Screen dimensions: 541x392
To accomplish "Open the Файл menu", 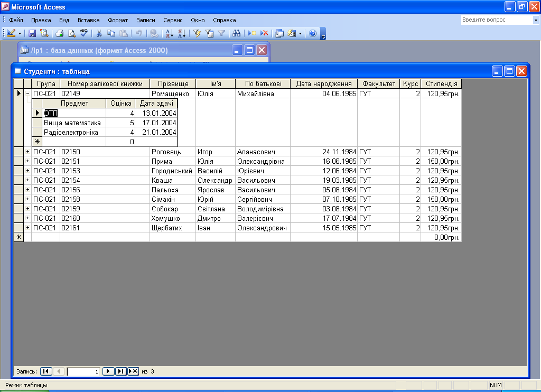I will point(16,20).
